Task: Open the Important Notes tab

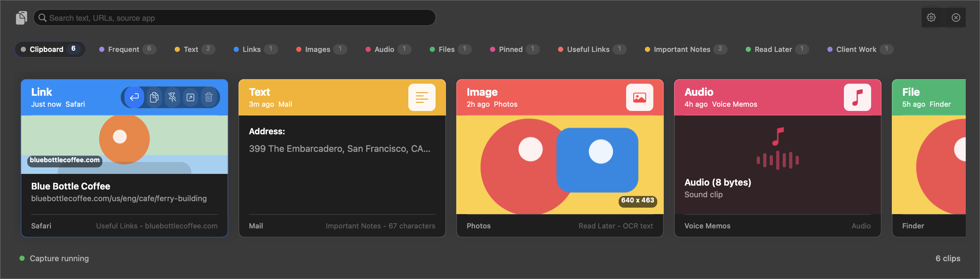Action: pyautogui.click(x=686, y=49)
